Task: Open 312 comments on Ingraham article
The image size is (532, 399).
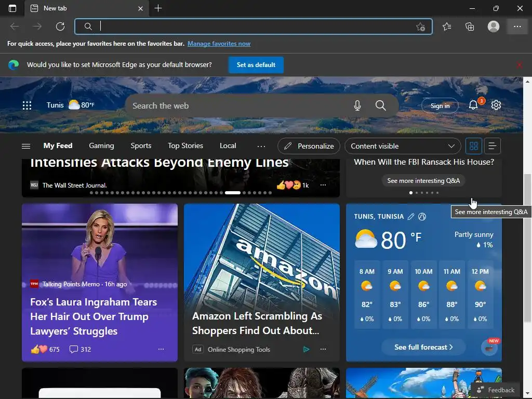Action: click(80, 349)
